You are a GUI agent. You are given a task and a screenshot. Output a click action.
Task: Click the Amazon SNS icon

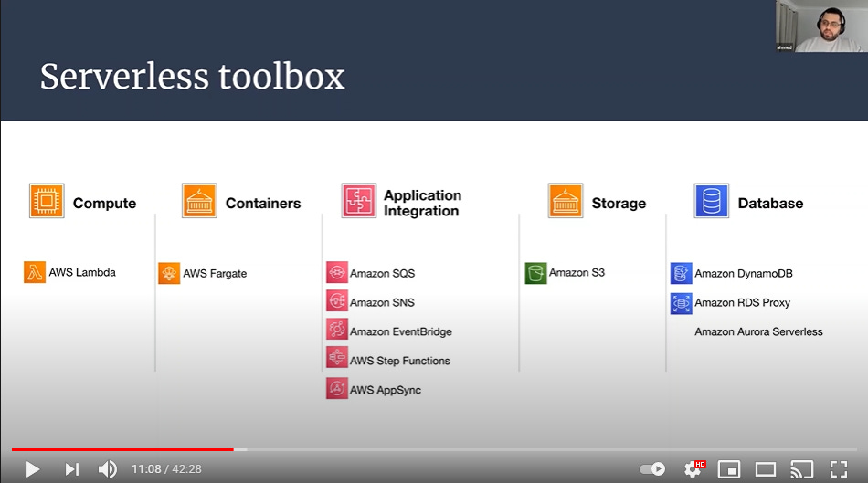pyautogui.click(x=337, y=301)
